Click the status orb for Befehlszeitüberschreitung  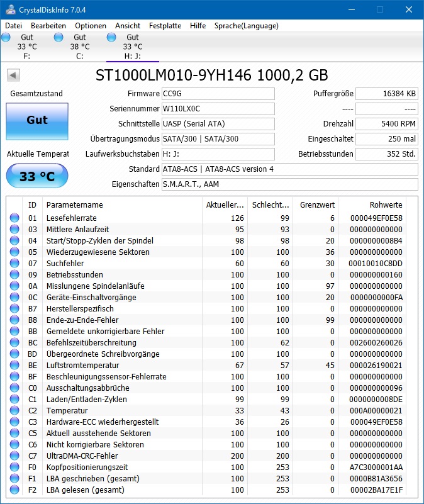[x=14, y=343]
